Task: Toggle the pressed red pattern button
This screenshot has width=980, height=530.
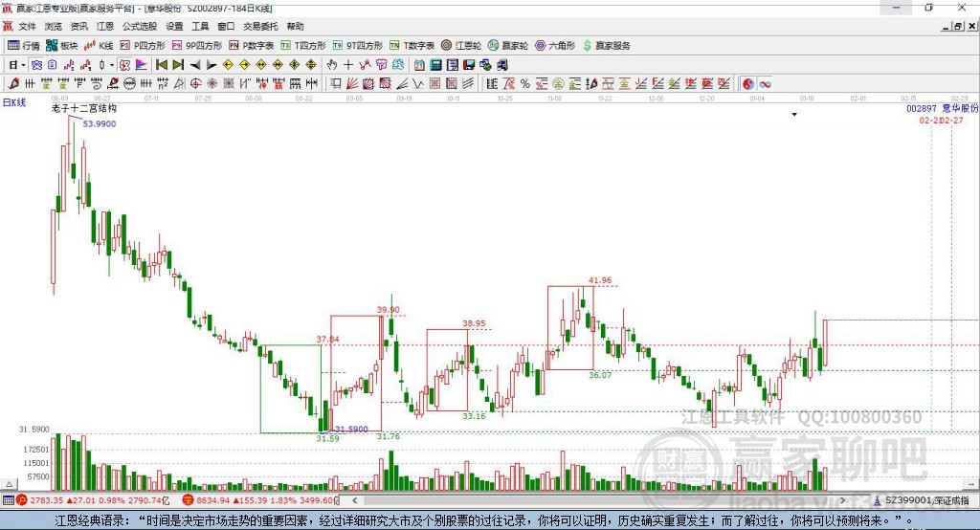Action: pyautogui.click(x=125, y=65)
